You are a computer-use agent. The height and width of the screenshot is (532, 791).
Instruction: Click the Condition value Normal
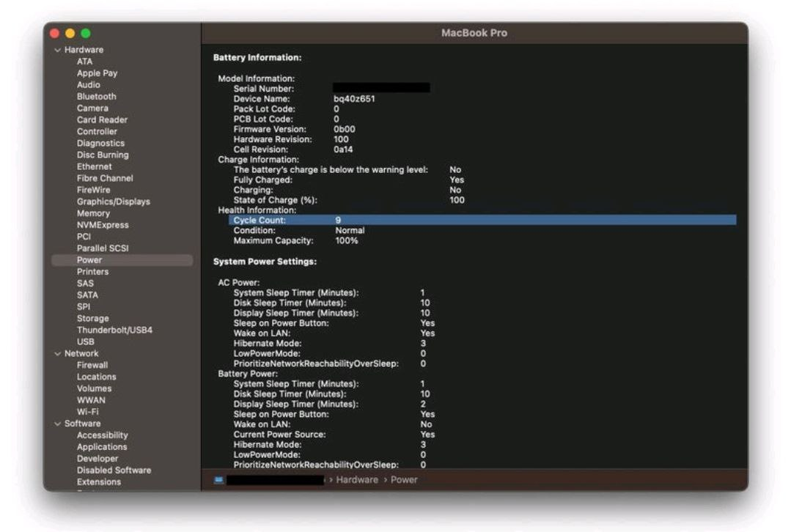pyautogui.click(x=350, y=230)
